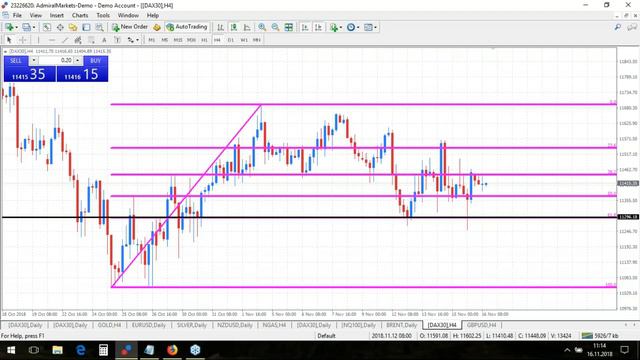Screen dimensions: 640x360
Task: Zoom out of the chart
Action: click(x=276, y=27)
